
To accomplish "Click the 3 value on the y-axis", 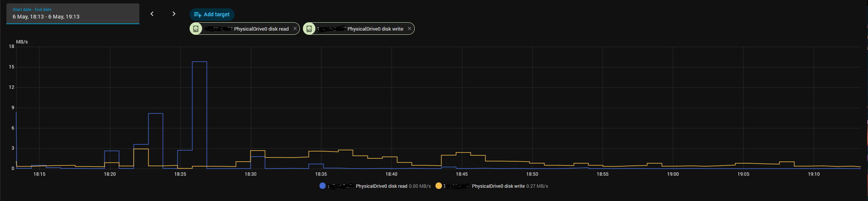I will [x=13, y=148].
